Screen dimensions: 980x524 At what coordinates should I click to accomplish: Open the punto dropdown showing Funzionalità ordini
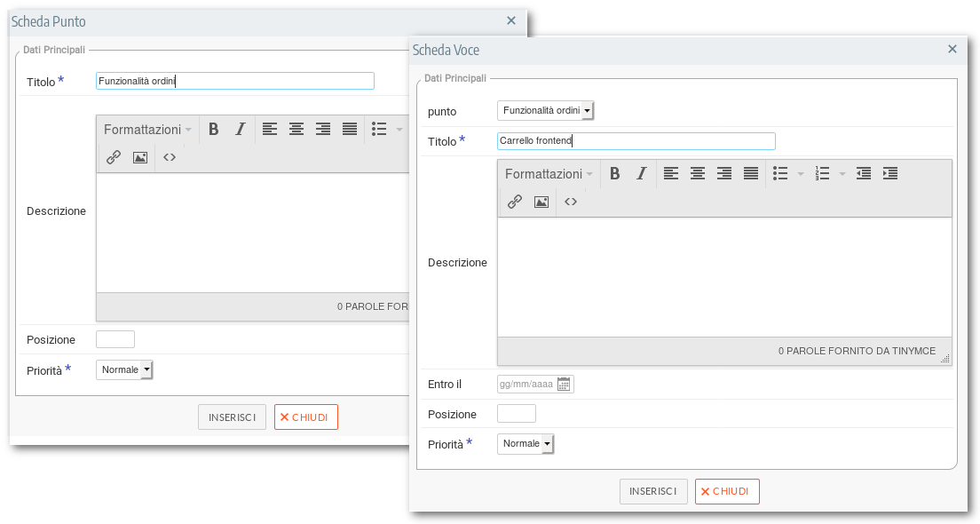pos(546,111)
